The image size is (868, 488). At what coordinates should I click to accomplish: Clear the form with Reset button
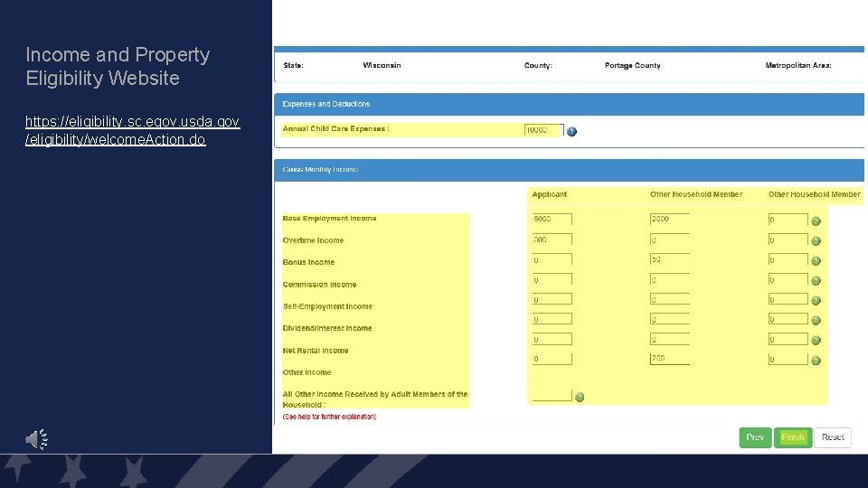tap(833, 437)
